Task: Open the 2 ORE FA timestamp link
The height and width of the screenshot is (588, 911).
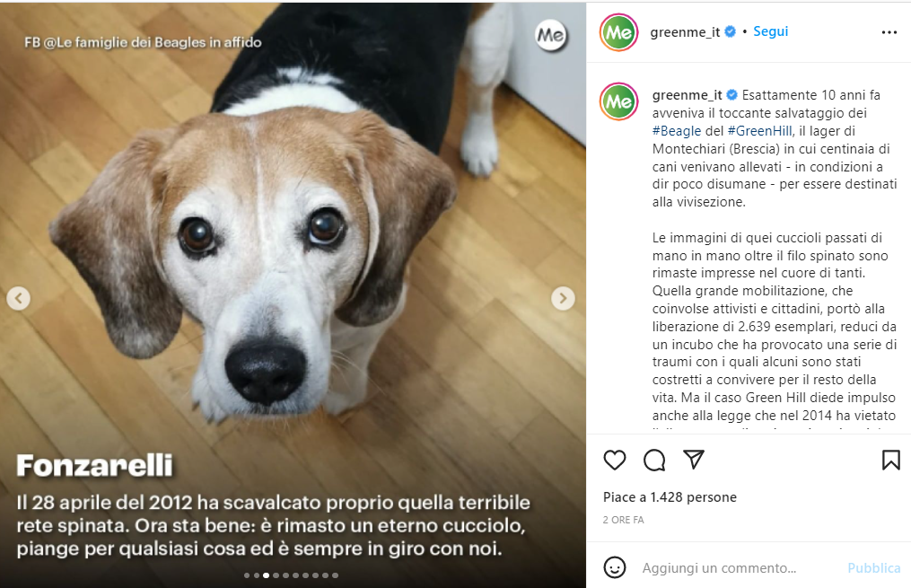Action: (x=624, y=520)
